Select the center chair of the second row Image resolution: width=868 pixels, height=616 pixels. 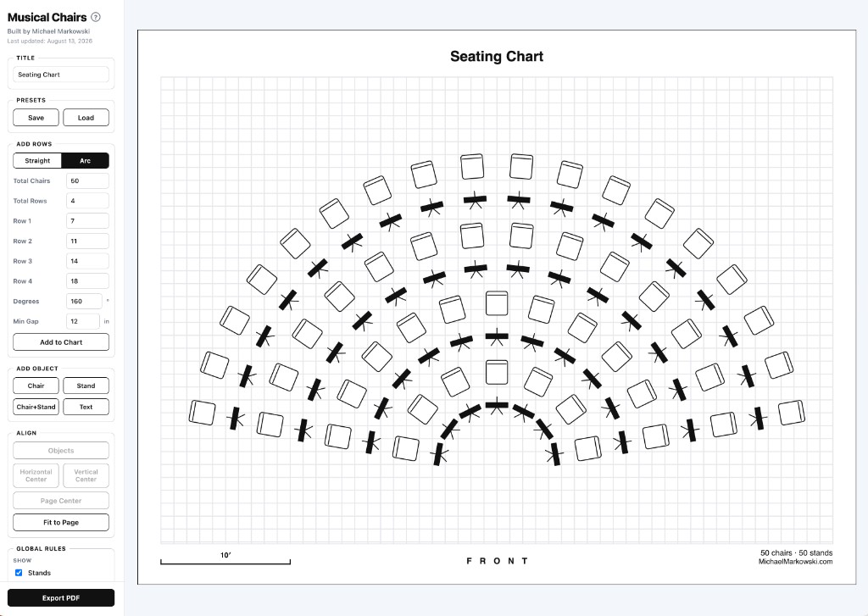click(x=497, y=302)
